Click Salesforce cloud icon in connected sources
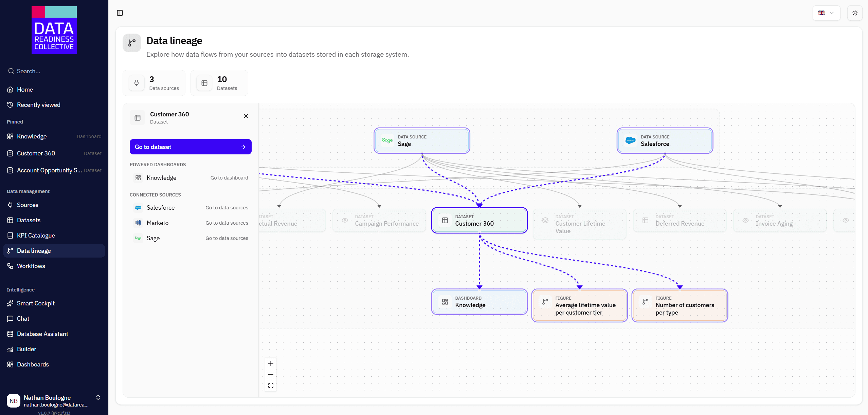The width and height of the screenshot is (868, 415). click(x=138, y=208)
